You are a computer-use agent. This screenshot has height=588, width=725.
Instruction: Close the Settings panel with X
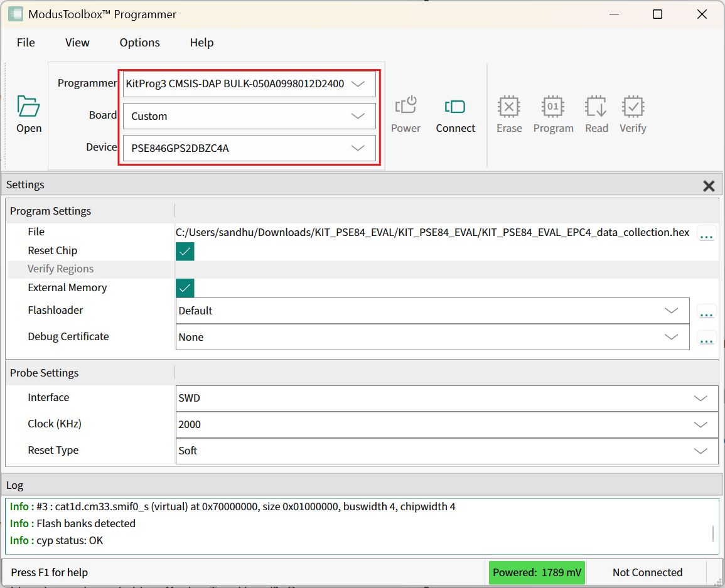(x=709, y=186)
